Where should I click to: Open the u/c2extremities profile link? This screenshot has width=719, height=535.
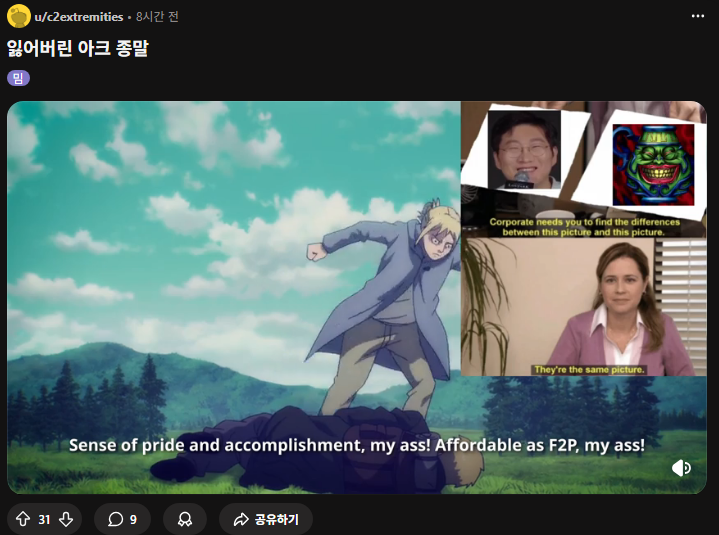pyautogui.click(x=79, y=17)
